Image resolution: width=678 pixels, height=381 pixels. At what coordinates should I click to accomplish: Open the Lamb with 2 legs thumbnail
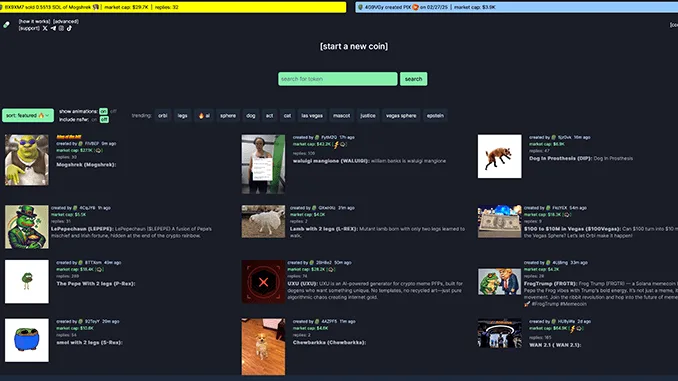coord(263,221)
